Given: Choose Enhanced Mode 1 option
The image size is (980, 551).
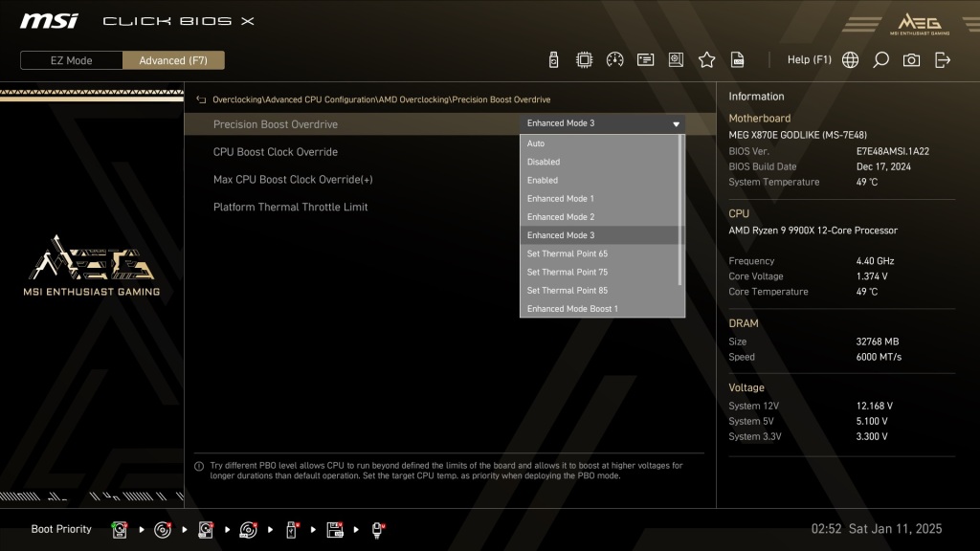Looking at the screenshot, I should [599, 199].
